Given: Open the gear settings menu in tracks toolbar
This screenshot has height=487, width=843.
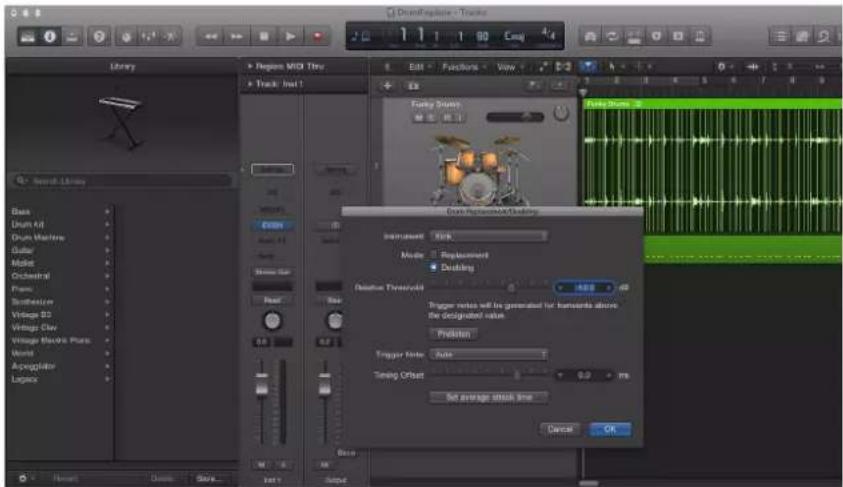Looking at the screenshot, I should point(723,67).
